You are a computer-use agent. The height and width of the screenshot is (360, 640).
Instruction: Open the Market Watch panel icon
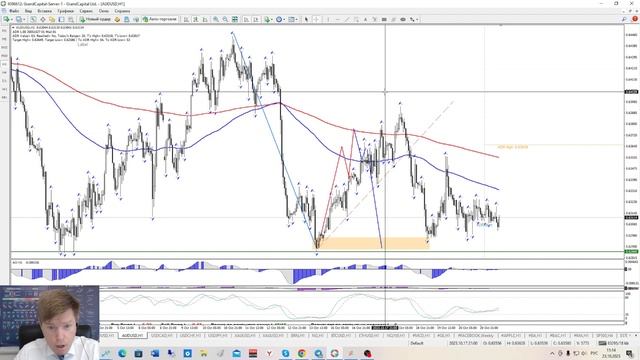tap(33, 19)
